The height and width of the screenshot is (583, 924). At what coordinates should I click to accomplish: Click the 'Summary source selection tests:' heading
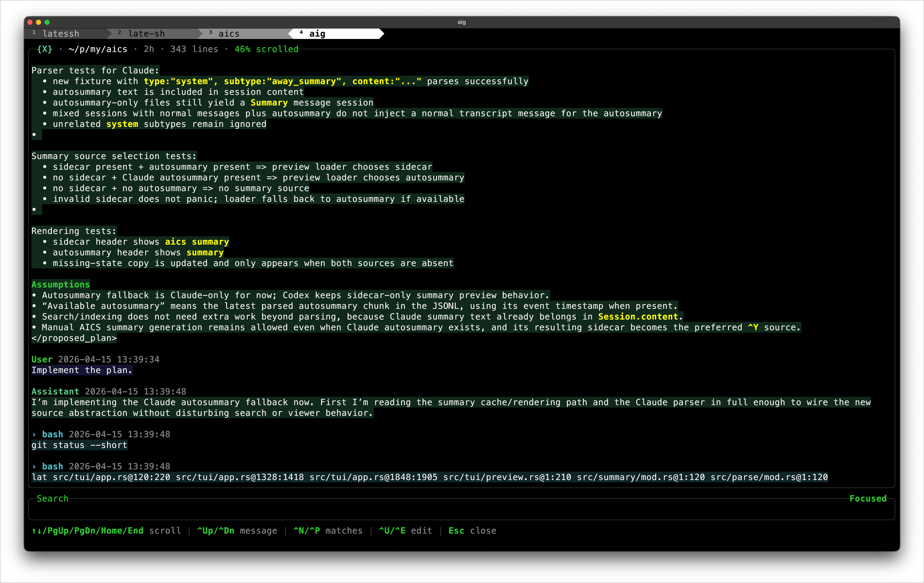coord(114,156)
